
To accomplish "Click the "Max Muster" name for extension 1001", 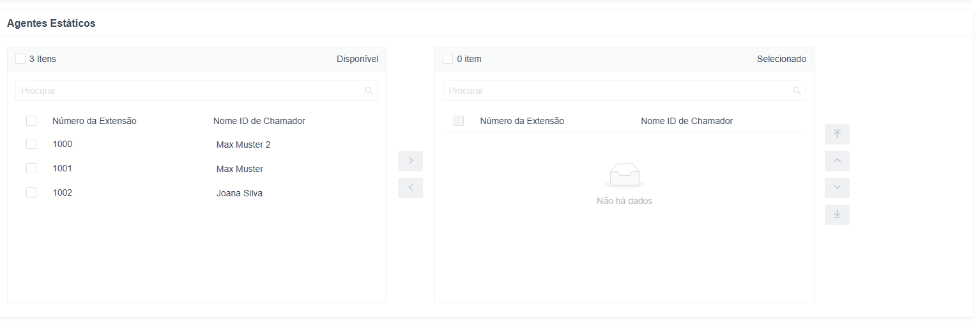I will 240,169.
